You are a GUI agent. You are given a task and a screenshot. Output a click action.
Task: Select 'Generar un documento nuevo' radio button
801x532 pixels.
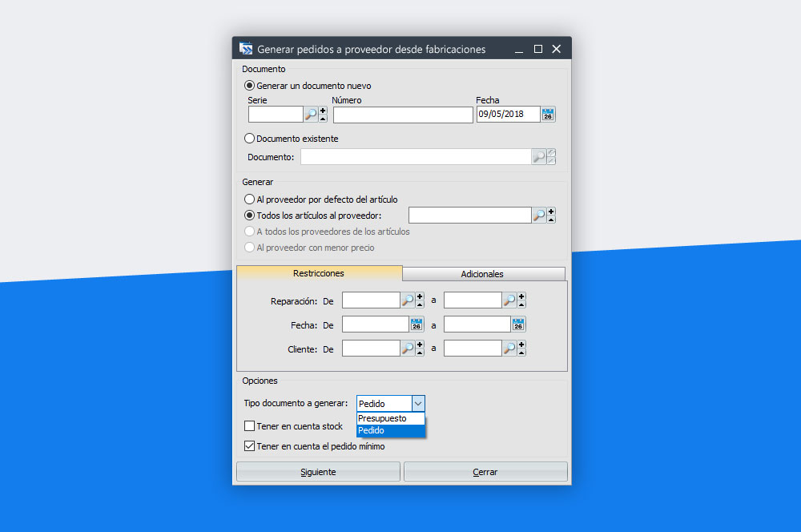point(250,86)
